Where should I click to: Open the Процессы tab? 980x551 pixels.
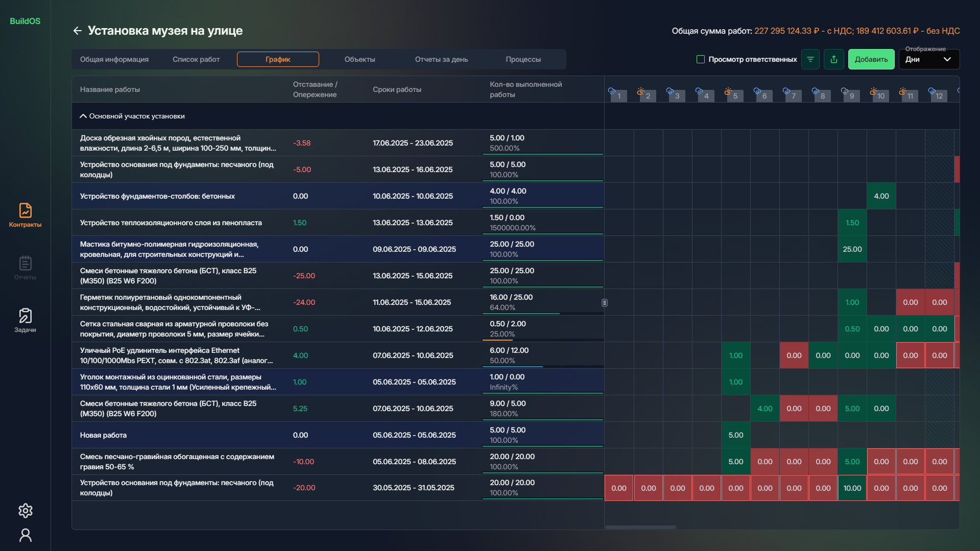(523, 59)
